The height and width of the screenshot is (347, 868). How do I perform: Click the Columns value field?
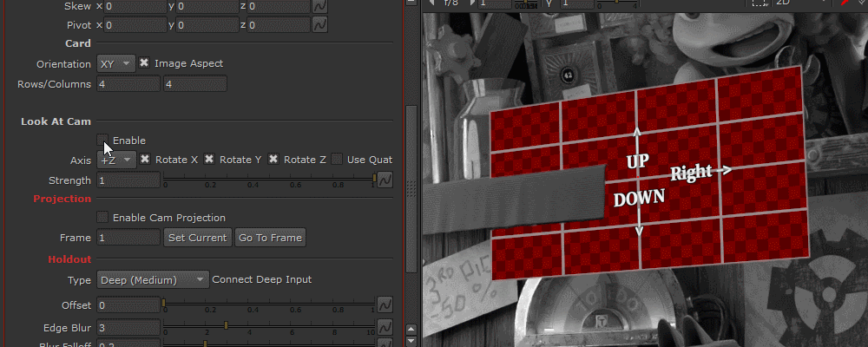click(x=194, y=84)
